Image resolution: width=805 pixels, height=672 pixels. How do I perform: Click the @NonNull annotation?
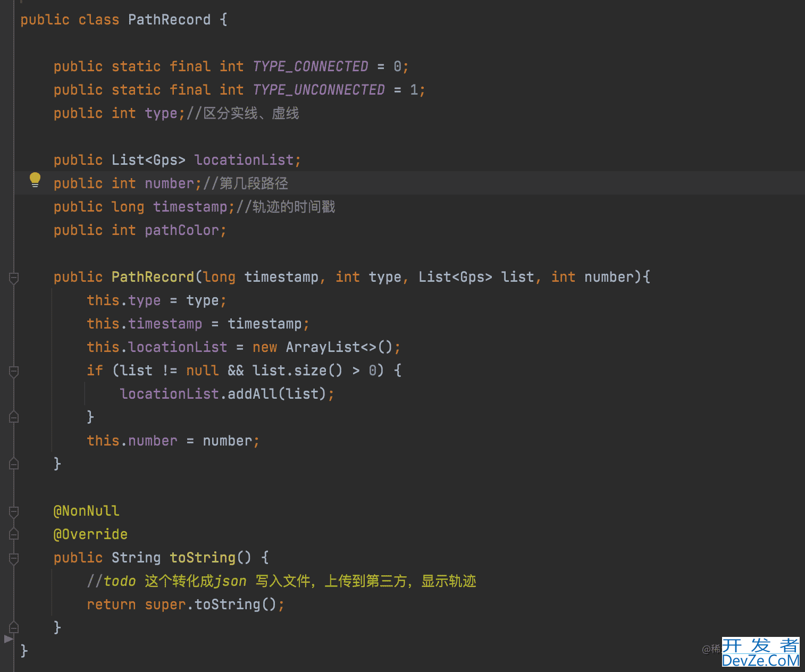pos(86,511)
